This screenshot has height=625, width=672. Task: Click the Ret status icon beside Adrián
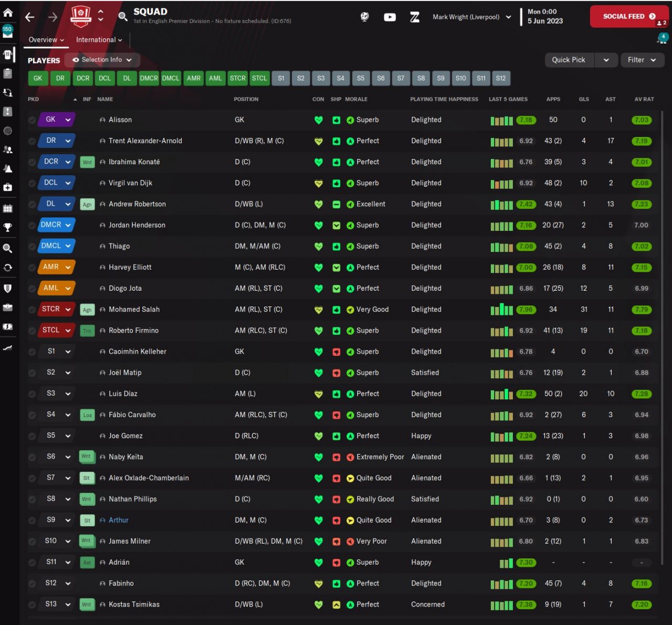coord(87,563)
